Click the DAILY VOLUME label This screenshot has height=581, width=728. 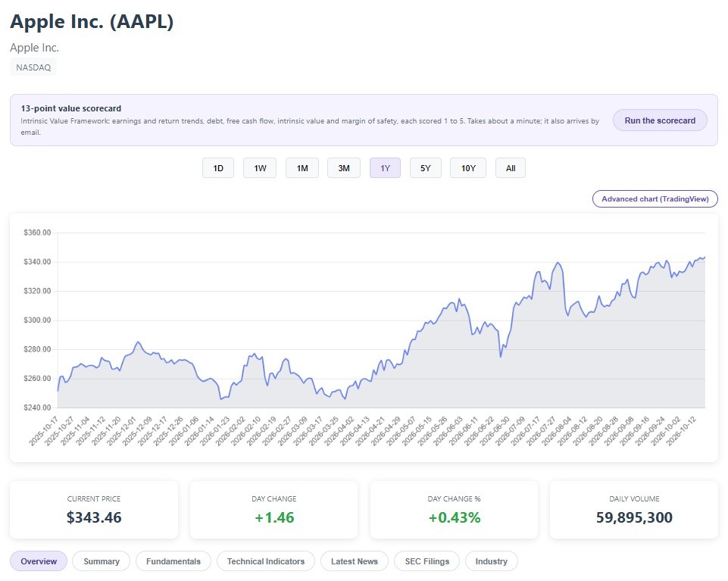click(x=634, y=498)
